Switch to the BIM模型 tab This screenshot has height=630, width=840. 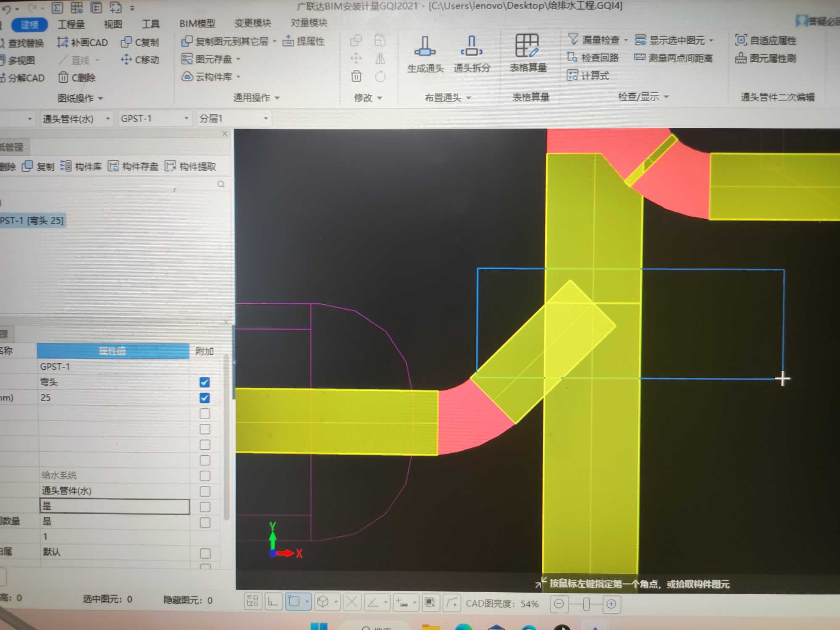click(x=197, y=24)
